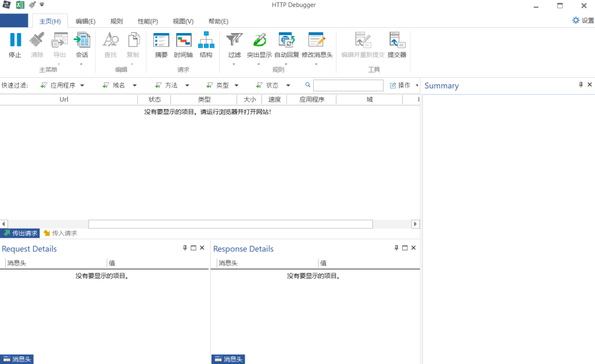Click the scrollbar right arrow
Viewport: 595px width, 364px height.
pos(415,224)
